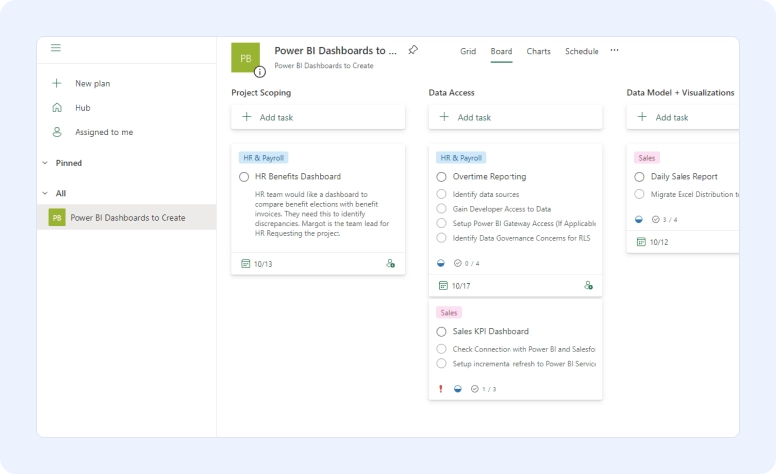Image resolution: width=776 pixels, height=474 pixels.
Task: Click progress icon on Overtime Reporting card
Action: click(441, 263)
